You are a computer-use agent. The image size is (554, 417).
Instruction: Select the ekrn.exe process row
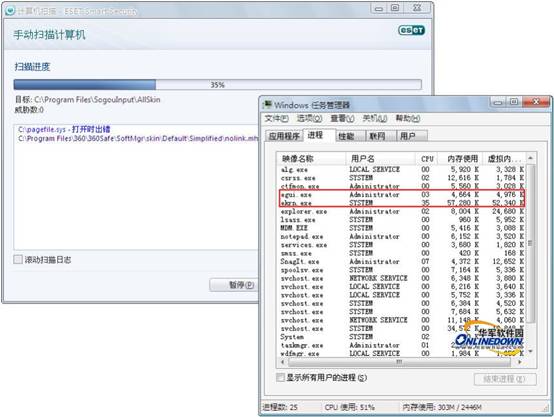402,203
